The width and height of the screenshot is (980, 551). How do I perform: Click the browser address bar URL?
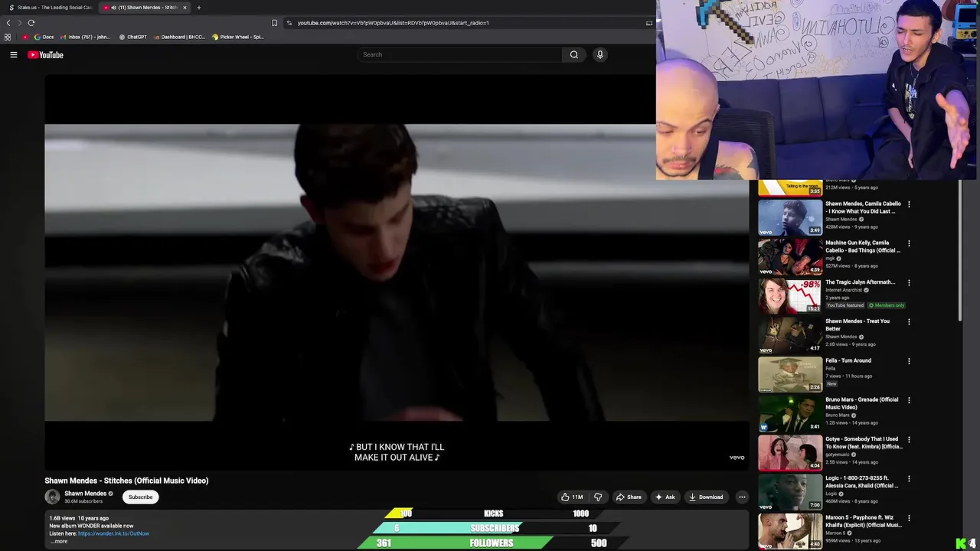(393, 23)
